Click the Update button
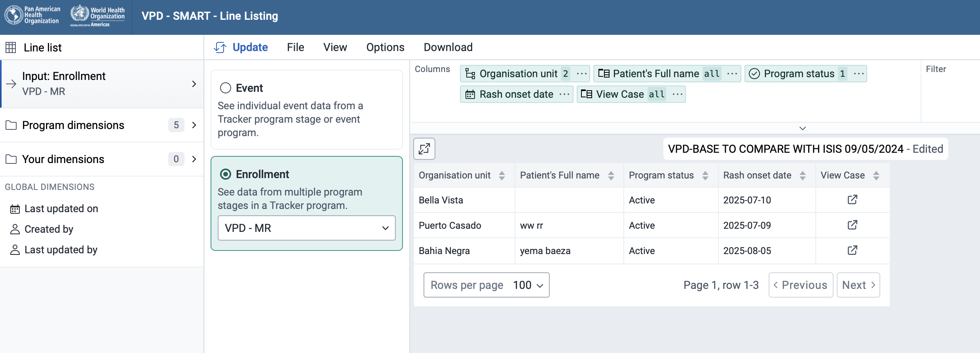The height and width of the screenshot is (353, 980). point(241,47)
